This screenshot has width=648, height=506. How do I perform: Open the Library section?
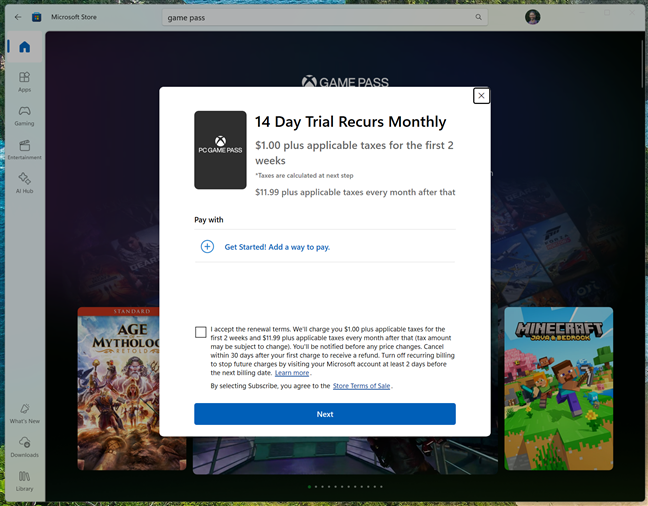[24, 481]
